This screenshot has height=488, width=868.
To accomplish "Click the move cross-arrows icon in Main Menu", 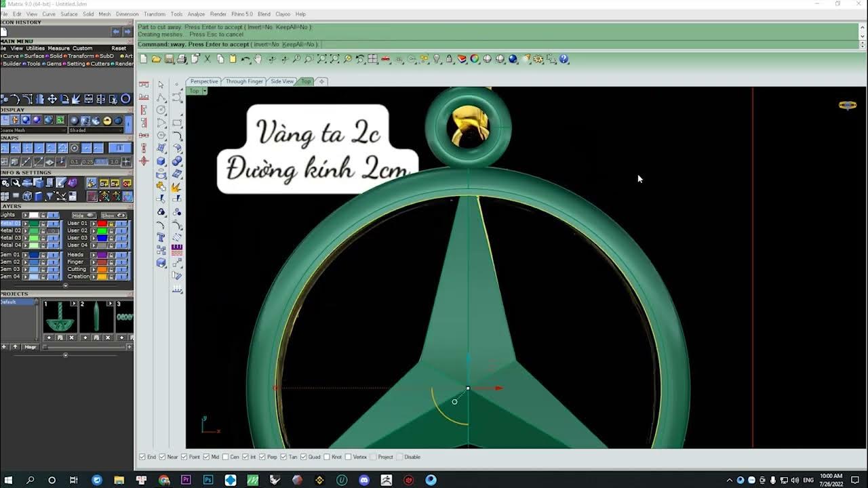I will tap(52, 99).
